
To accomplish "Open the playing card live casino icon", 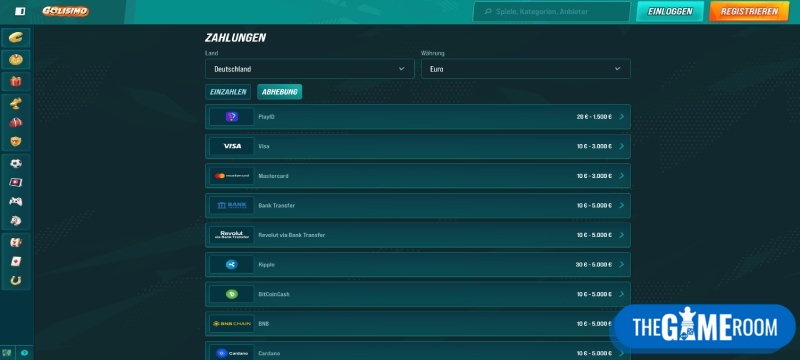I will point(16,261).
